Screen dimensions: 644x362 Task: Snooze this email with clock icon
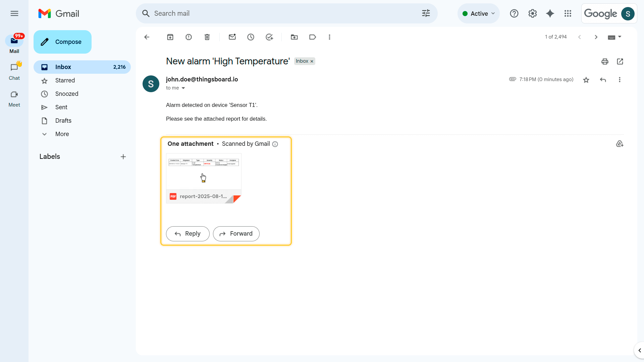(x=251, y=37)
